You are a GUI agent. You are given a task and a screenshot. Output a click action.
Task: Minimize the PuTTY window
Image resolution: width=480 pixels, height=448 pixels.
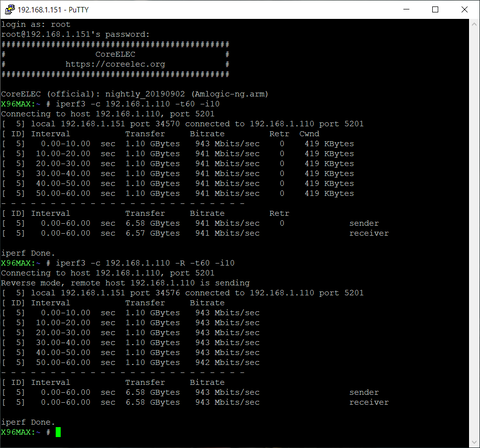point(406,9)
